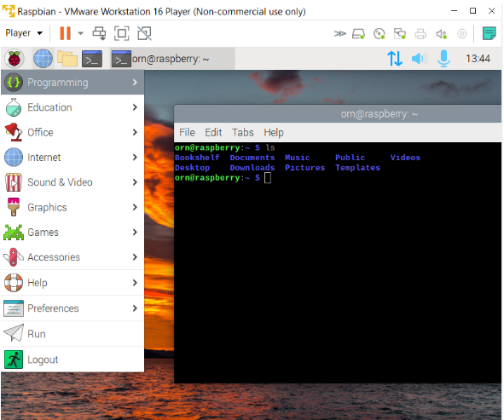Choose Logout from the main menu
Viewport: 504px width, 420px height.
[x=72, y=360]
